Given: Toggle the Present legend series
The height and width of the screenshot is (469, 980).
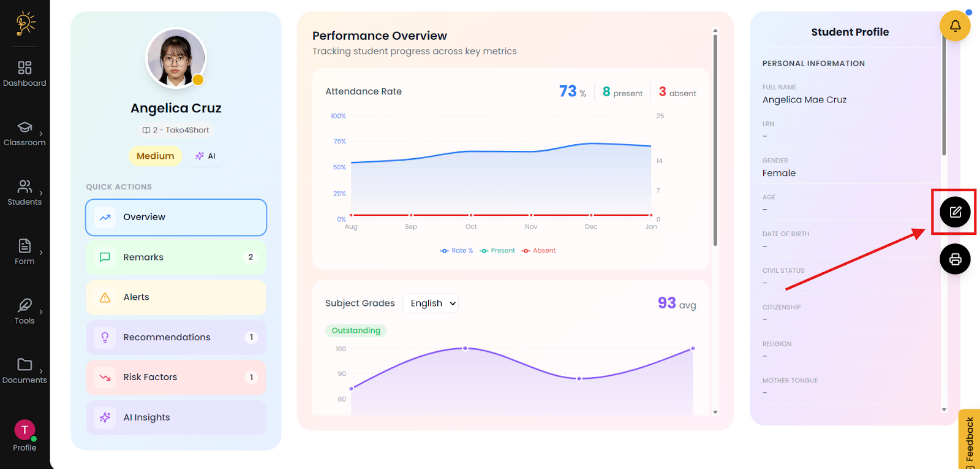Looking at the screenshot, I should (497, 251).
